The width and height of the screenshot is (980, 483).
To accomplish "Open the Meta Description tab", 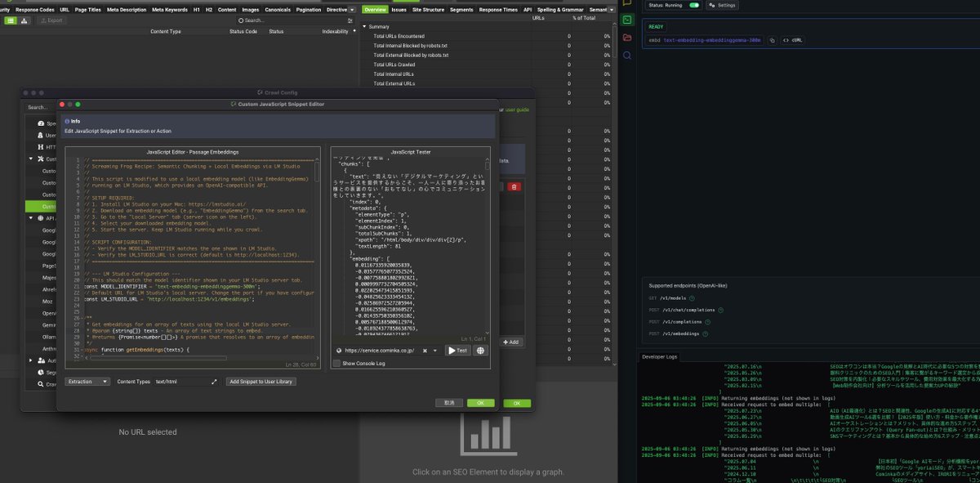I will [x=127, y=9].
